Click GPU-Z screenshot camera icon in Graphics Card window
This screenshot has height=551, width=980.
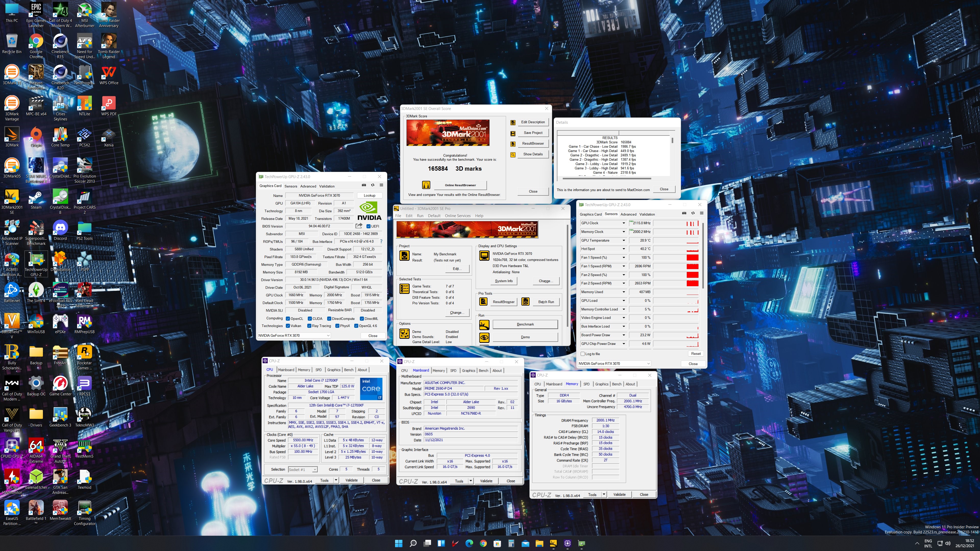point(364,185)
